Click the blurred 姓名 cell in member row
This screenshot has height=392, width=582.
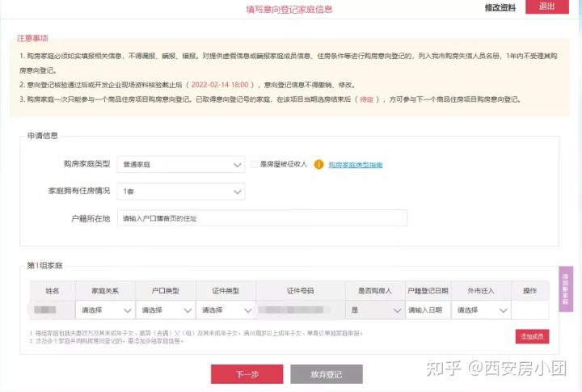52,310
